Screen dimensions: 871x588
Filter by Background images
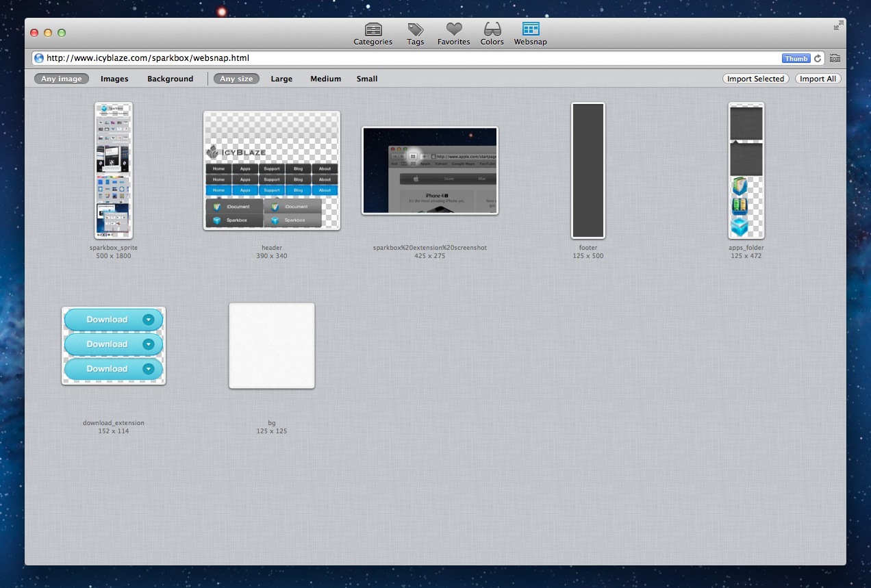(171, 79)
